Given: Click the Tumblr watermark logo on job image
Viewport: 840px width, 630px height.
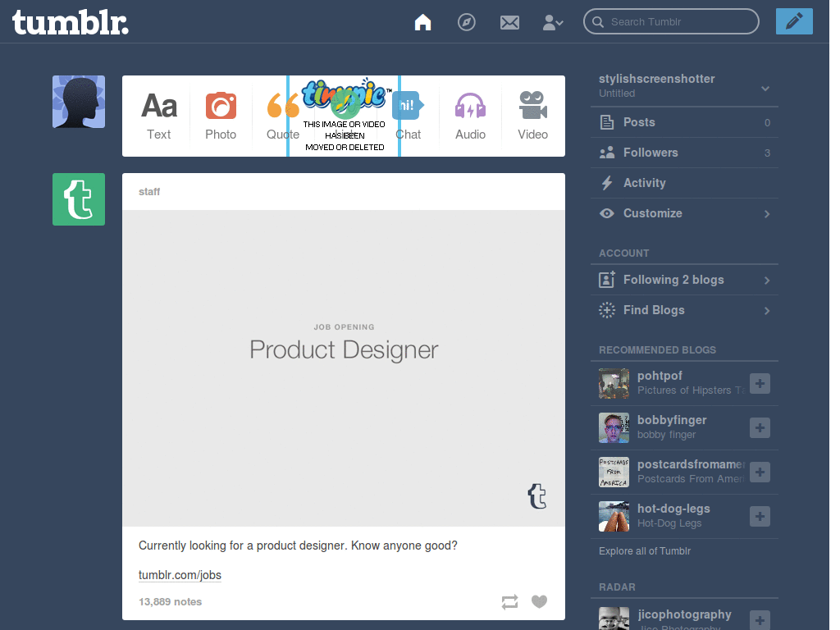Looking at the screenshot, I should coord(536,496).
